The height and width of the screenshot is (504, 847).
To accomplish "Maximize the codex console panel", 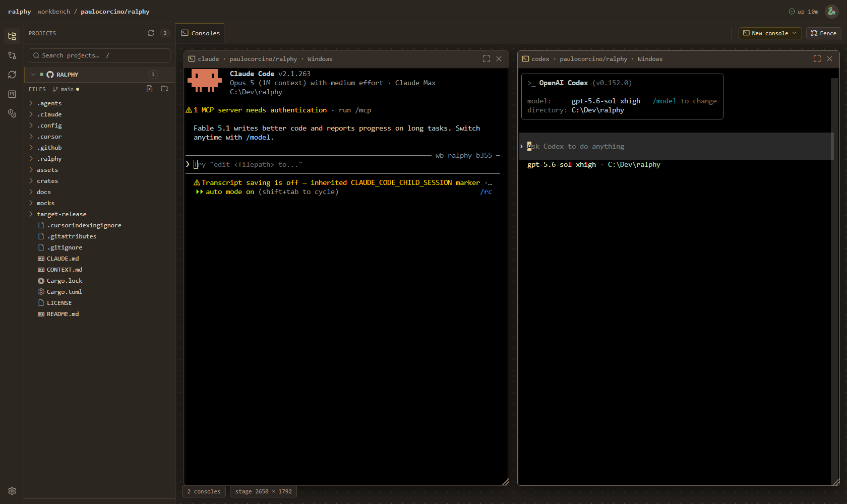I will (x=817, y=59).
